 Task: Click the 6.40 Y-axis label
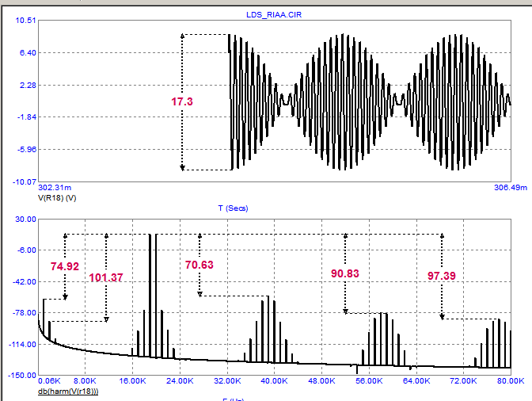coord(28,53)
